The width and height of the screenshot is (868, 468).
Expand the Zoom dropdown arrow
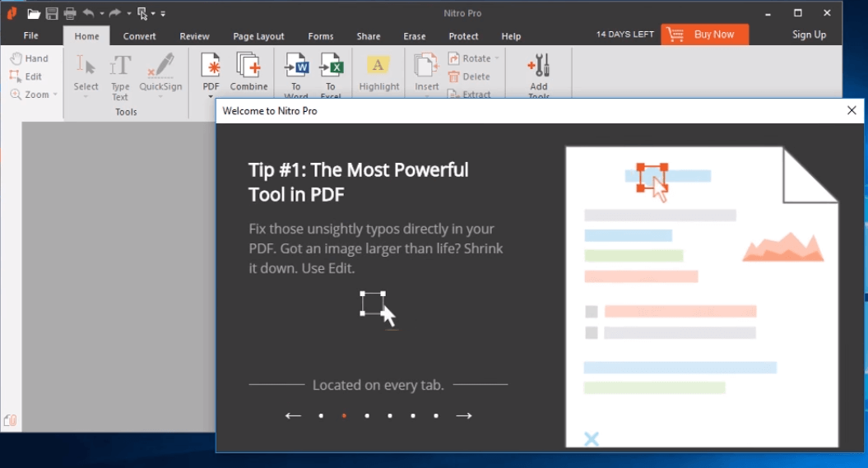(55, 95)
